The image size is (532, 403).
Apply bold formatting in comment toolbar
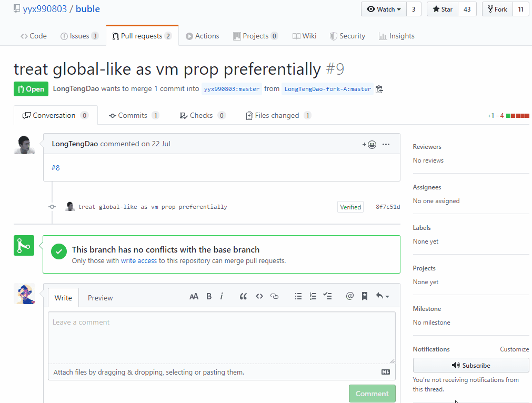(x=209, y=297)
